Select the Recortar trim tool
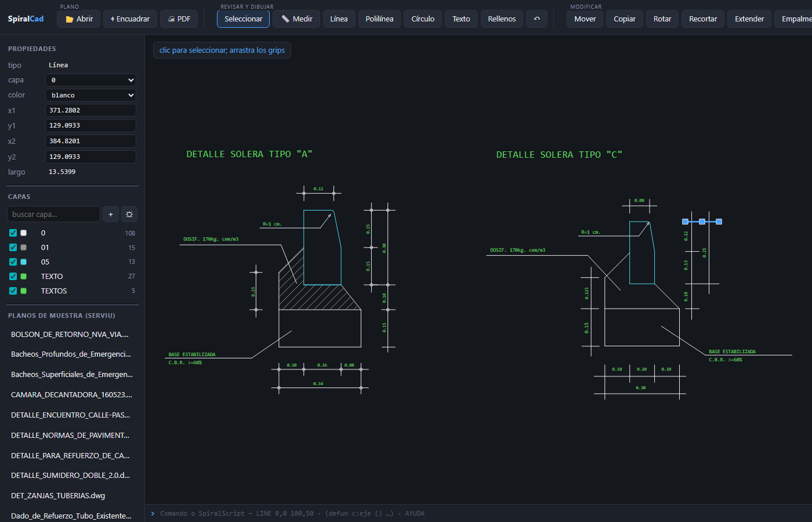This screenshot has height=522, width=812. [x=703, y=19]
